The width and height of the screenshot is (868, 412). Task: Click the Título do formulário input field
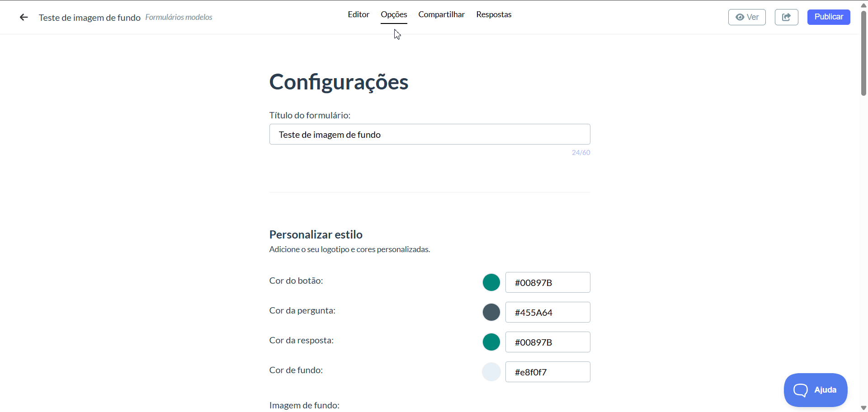tap(429, 134)
